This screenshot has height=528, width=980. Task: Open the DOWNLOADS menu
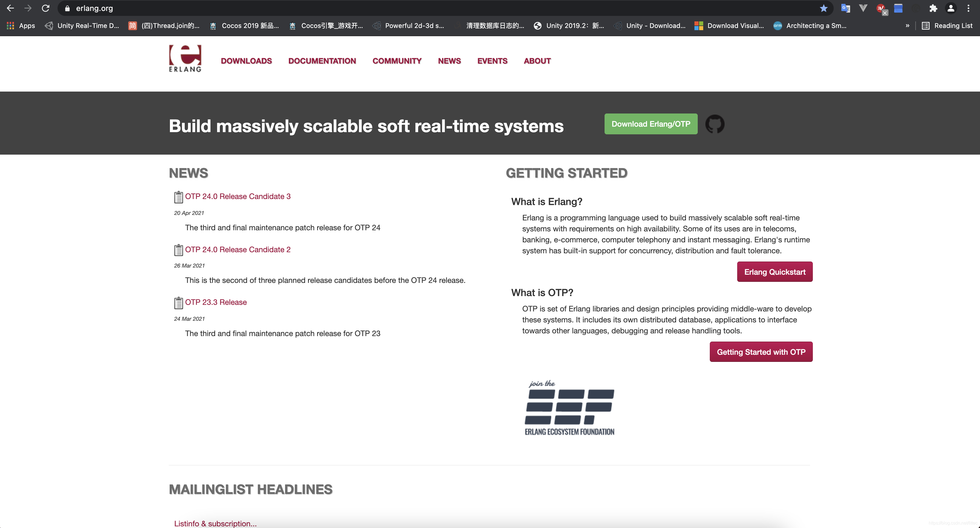point(246,61)
